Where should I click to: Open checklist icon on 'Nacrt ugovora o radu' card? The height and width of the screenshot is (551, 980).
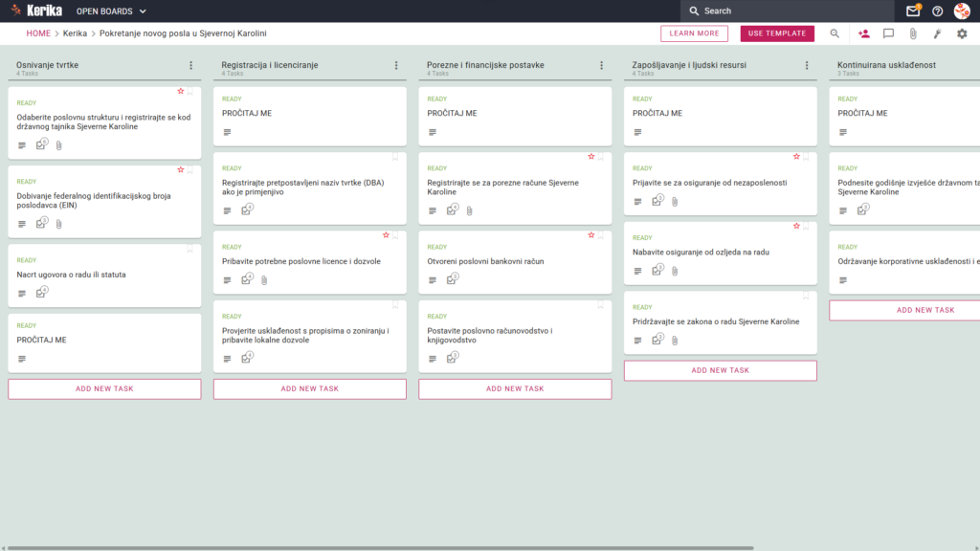click(41, 293)
